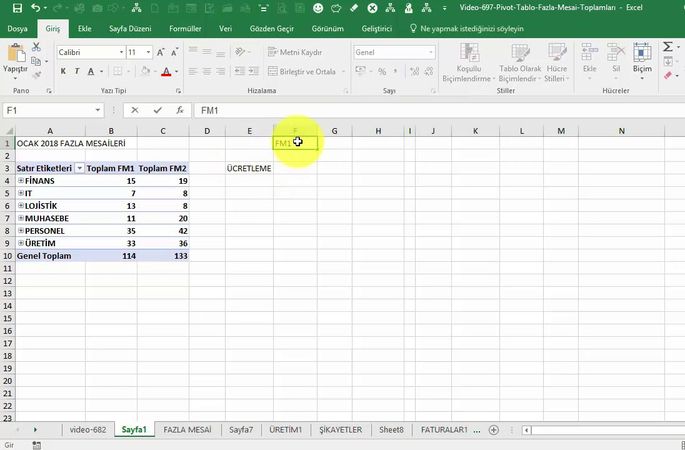Click the Clear eraser icon in the ribbon
Image resolution: width=685 pixels, height=450 pixels.
point(668,75)
